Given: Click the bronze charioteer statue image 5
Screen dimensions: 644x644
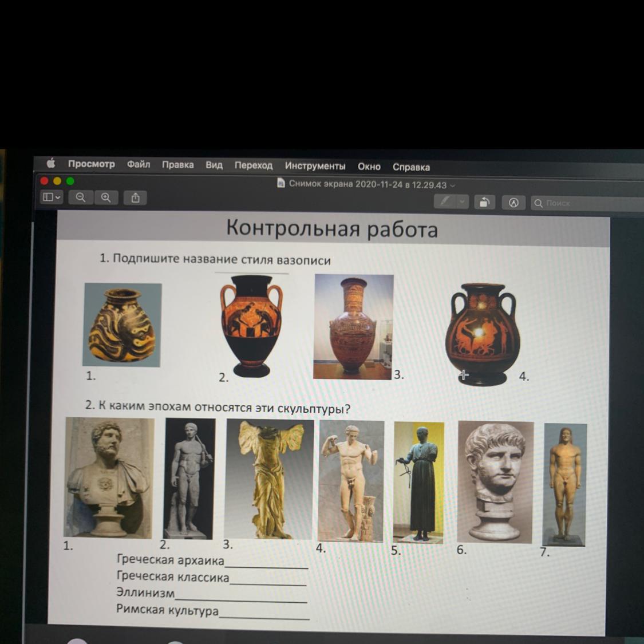Looking at the screenshot, I should click(x=418, y=482).
